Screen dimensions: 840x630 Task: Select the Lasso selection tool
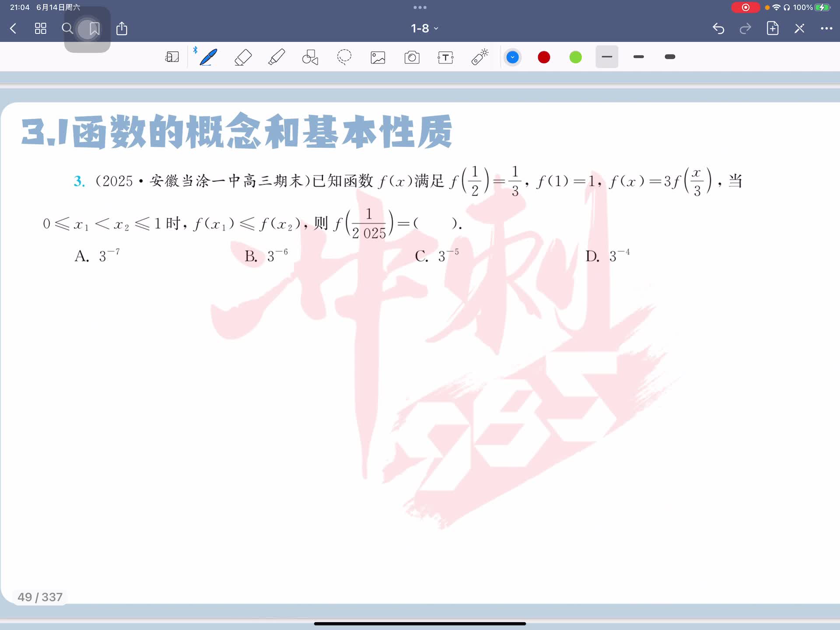point(344,57)
